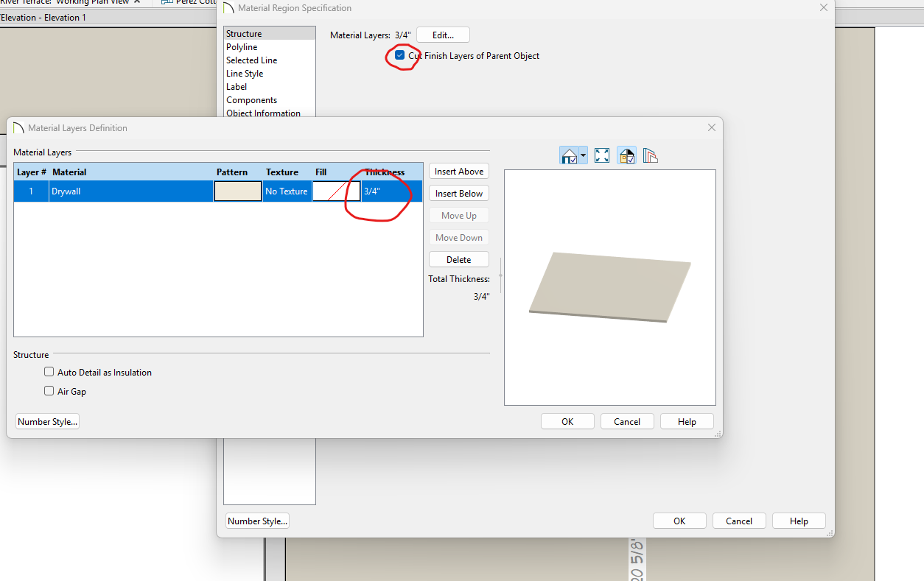Click the Drywall pattern color swatch
924x581 pixels.
click(x=238, y=191)
